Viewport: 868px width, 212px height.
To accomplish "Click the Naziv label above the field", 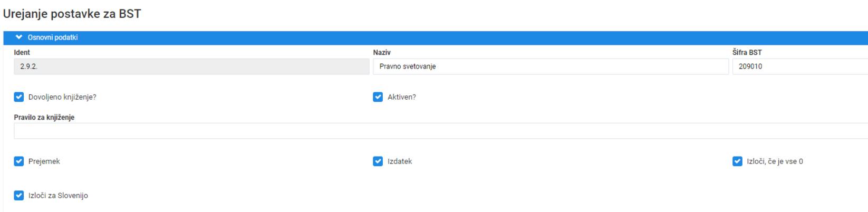I will [382, 53].
